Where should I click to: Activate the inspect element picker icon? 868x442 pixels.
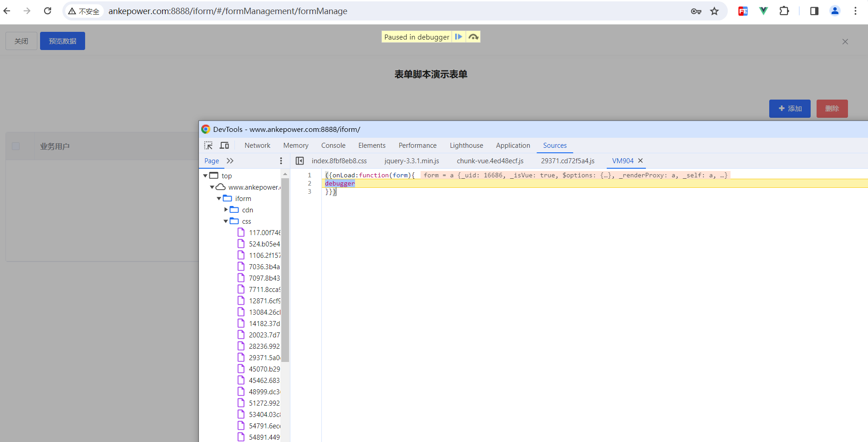208,146
